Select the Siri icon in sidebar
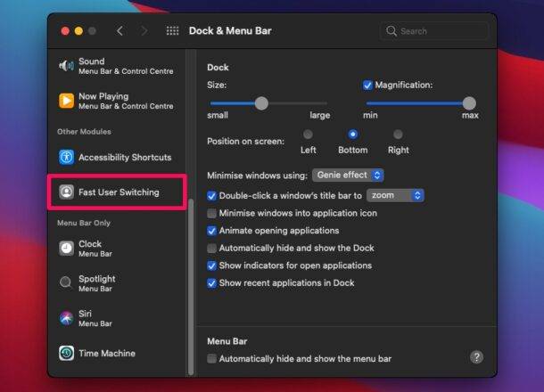 (66, 318)
